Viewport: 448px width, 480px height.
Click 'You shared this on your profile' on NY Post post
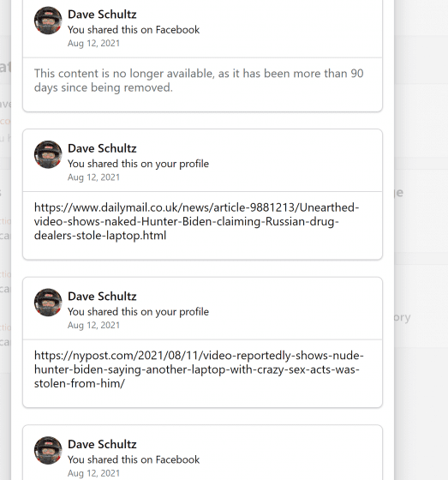click(x=138, y=312)
